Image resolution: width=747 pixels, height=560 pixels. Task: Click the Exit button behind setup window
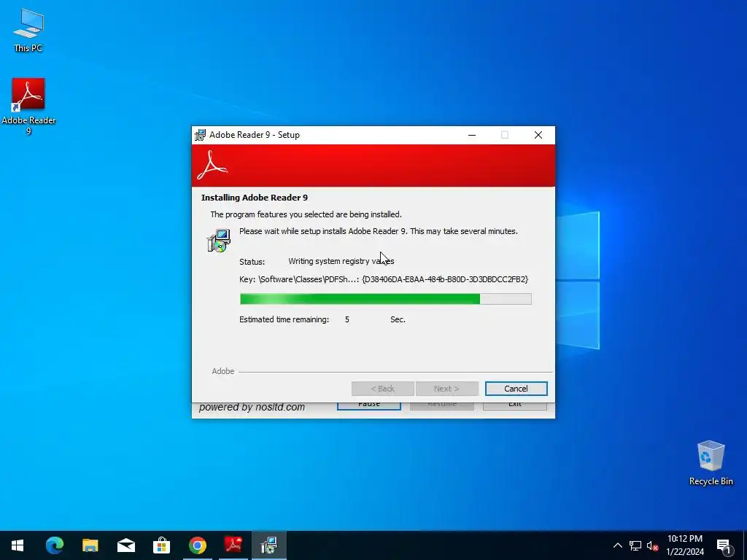tap(514, 405)
